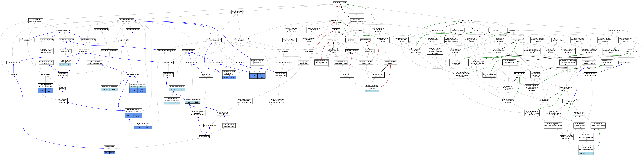Viewport: 644px width, 156px height.
Task: Select 'positive regulation of transcription by RNA polymerase II'
Action: (586, 148)
